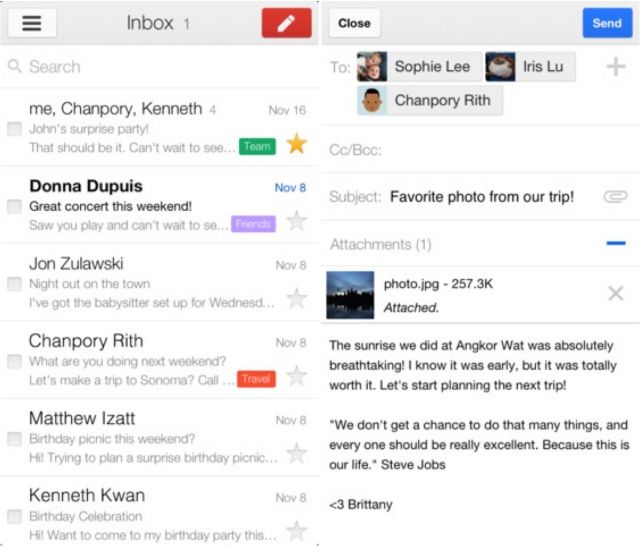
Task: Star the Donna Dupuis email
Action: point(296,221)
